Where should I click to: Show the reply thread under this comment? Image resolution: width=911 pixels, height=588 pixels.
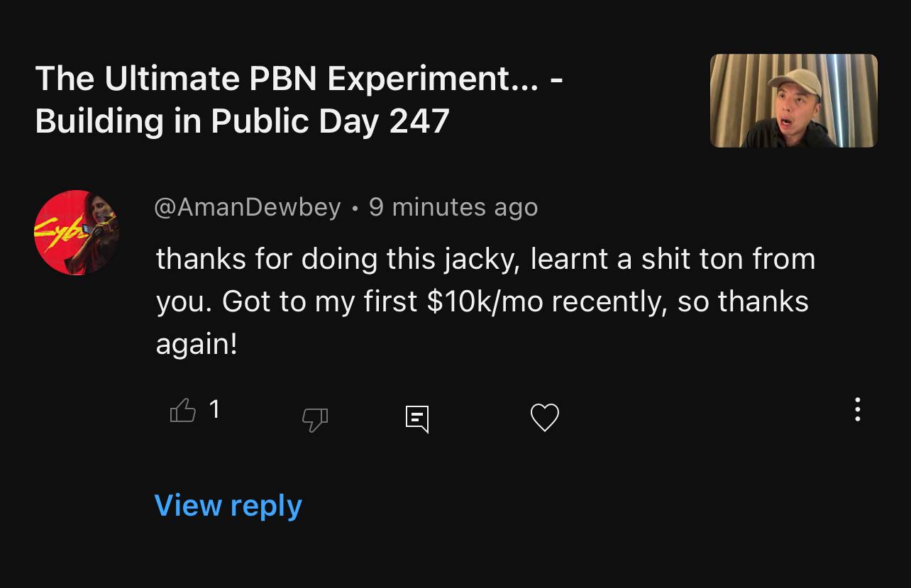coord(228,505)
